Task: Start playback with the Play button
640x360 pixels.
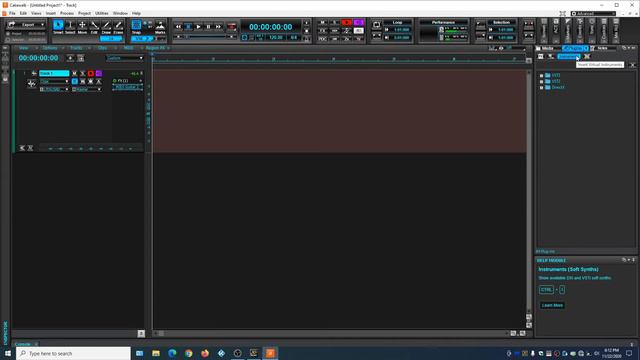Action: point(198,27)
